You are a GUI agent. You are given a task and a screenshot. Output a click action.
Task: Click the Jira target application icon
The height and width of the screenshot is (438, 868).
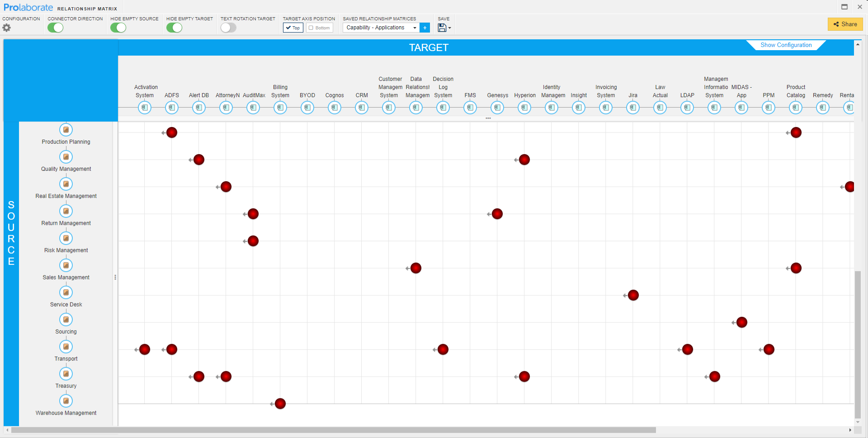[633, 108]
